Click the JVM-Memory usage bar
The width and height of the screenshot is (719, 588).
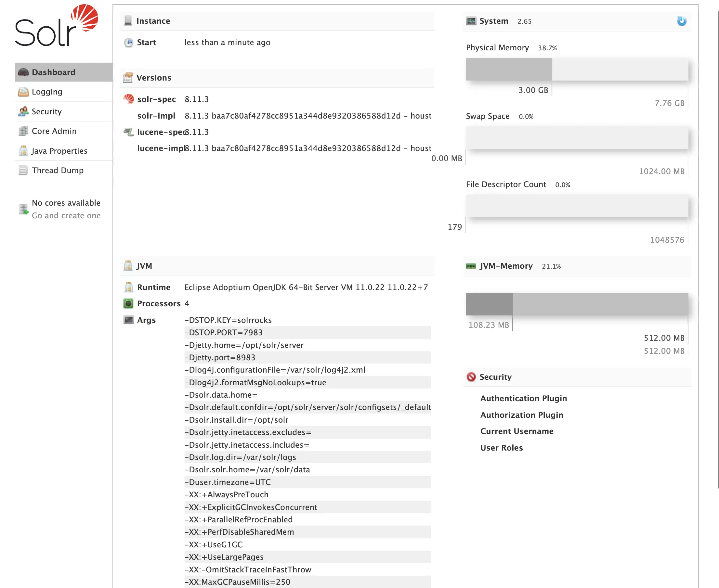click(577, 304)
